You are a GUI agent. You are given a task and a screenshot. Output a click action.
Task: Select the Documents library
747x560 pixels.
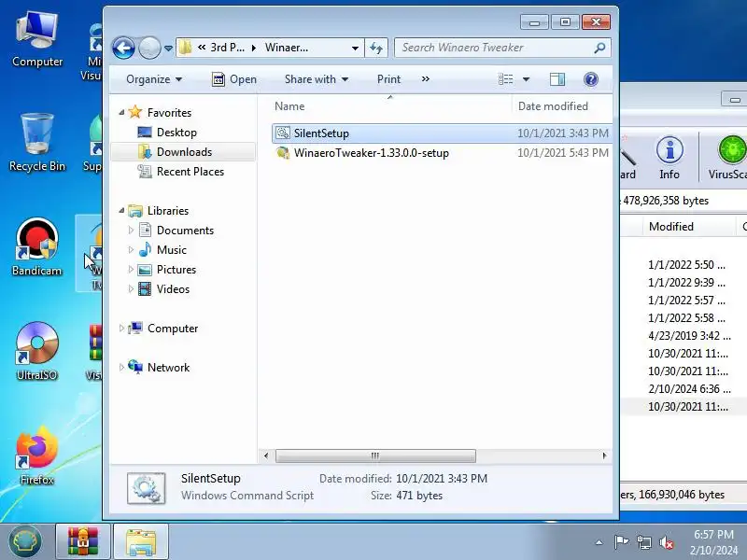(x=185, y=231)
